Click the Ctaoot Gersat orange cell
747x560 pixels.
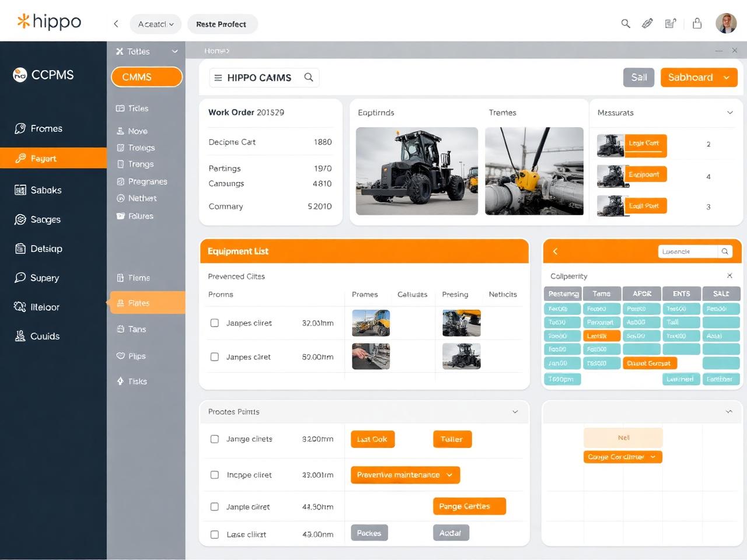pyautogui.click(x=650, y=363)
